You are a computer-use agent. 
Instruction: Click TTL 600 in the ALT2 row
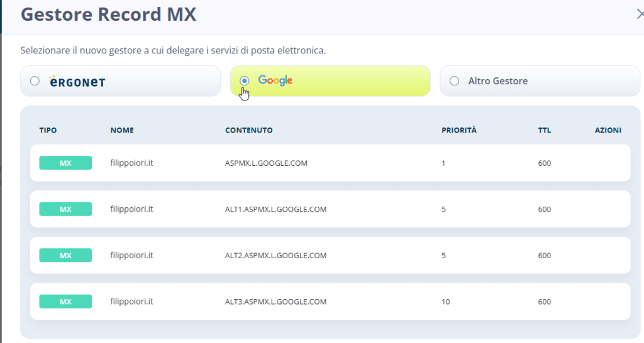point(545,255)
